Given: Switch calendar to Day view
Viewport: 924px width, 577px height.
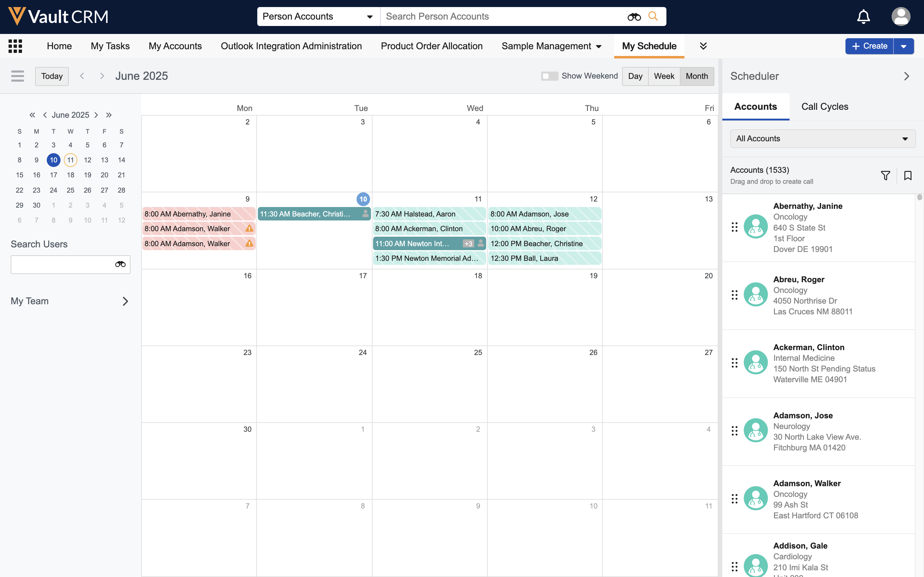Looking at the screenshot, I should pyautogui.click(x=635, y=76).
